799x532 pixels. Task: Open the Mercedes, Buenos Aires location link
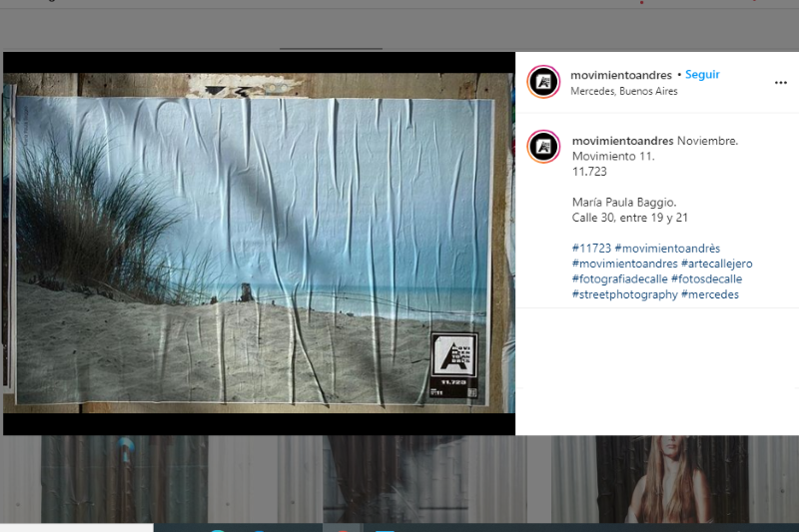[623, 91]
